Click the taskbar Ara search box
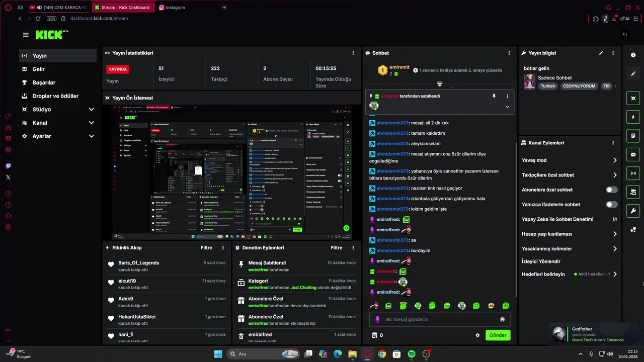 263,354
